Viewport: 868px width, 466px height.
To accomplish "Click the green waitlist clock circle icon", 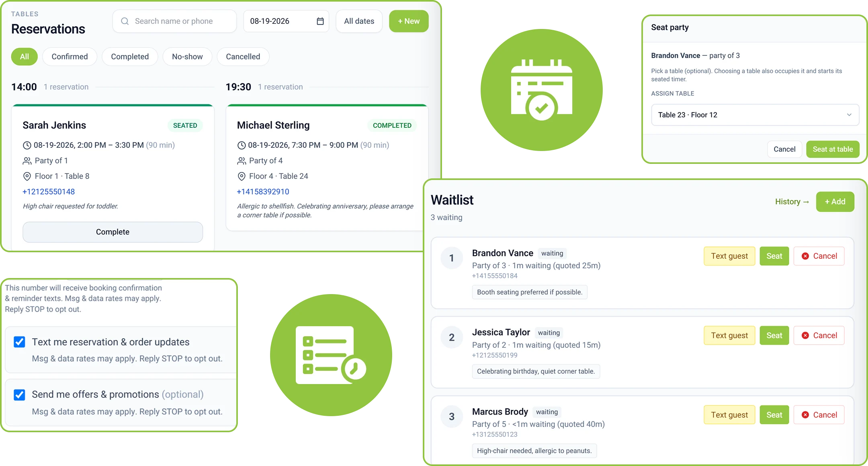I will (x=331, y=355).
